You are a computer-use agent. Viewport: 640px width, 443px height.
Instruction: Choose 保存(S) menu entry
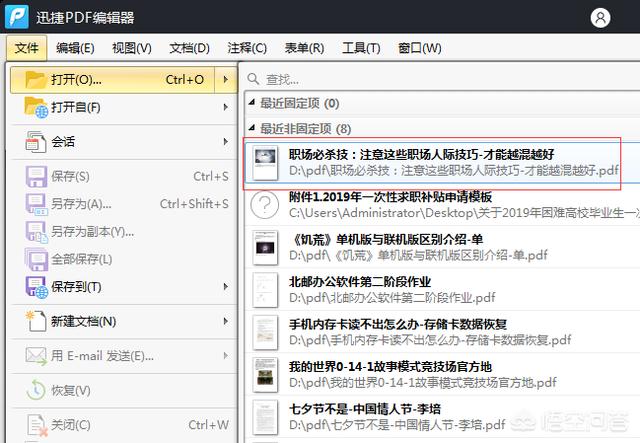tap(123, 176)
